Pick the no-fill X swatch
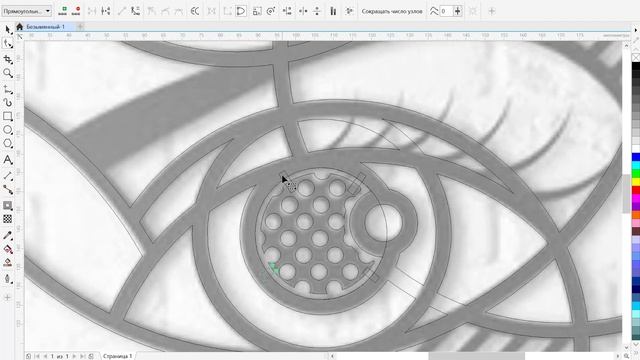This screenshot has height=360, width=640. click(x=636, y=58)
